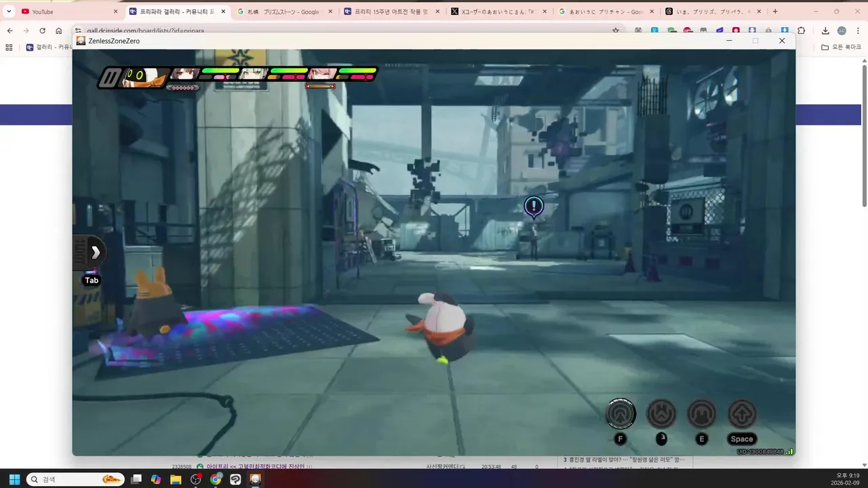Switch to the 프리티 15주년 아트전 tab
868x488 pixels.
pos(392,12)
